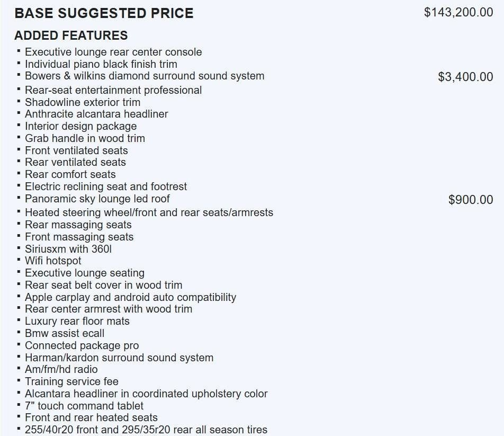Select Rear-seat entertainment professional feature

click(113, 90)
